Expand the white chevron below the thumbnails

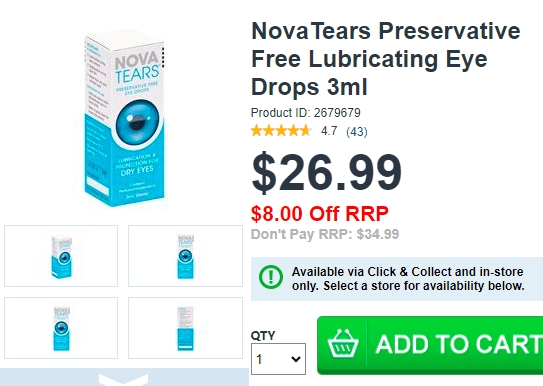point(124,379)
